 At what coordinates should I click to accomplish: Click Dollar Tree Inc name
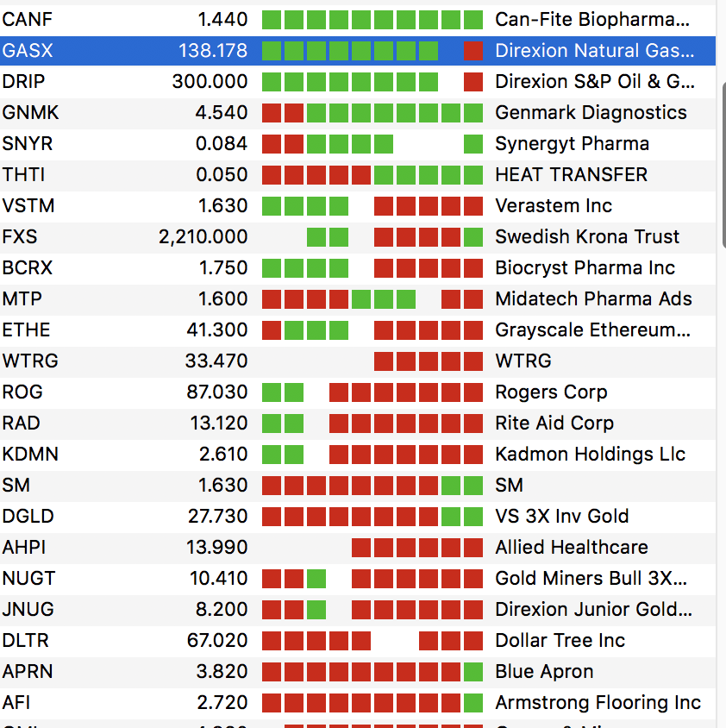click(x=560, y=641)
